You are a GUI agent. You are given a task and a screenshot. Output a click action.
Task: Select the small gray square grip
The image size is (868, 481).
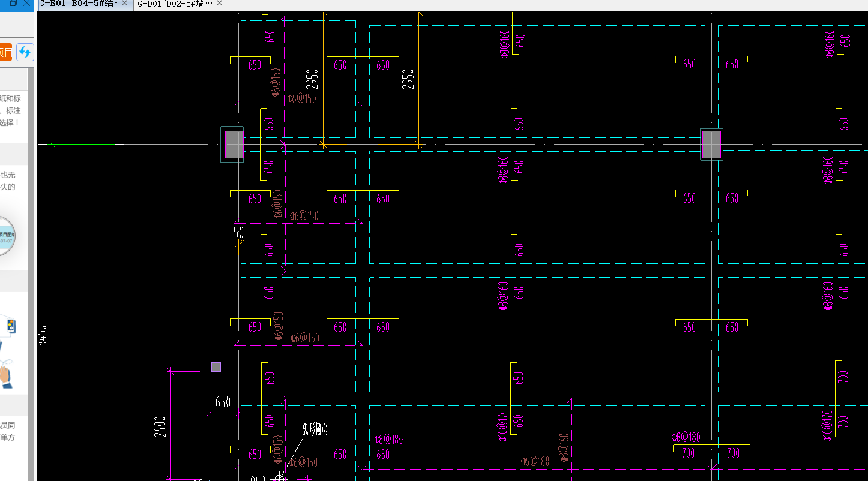[x=216, y=367]
